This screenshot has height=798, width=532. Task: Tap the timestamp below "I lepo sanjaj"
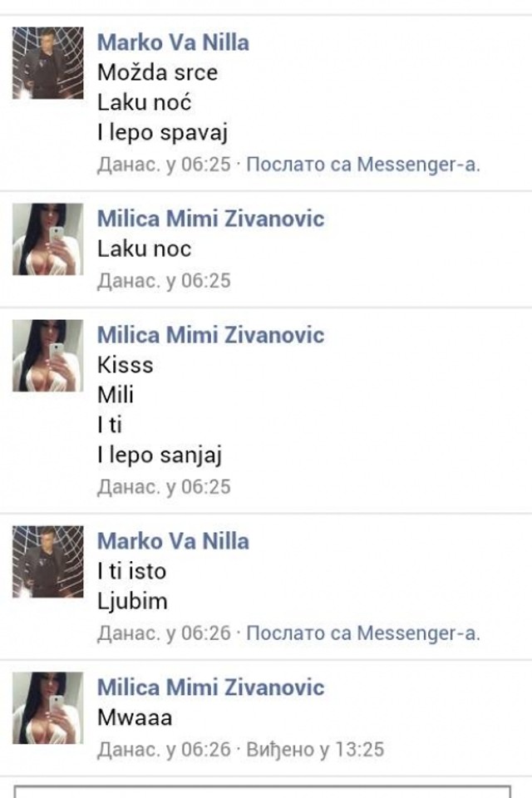(x=164, y=487)
